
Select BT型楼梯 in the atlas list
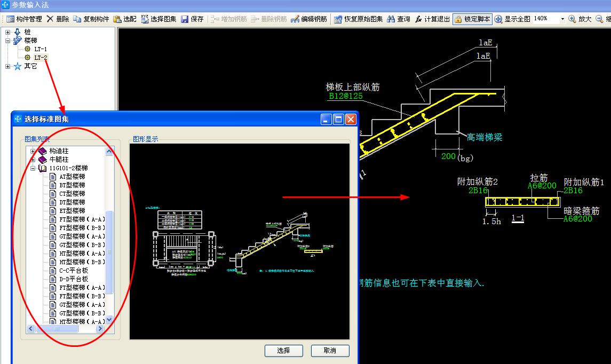pyautogui.click(x=72, y=185)
